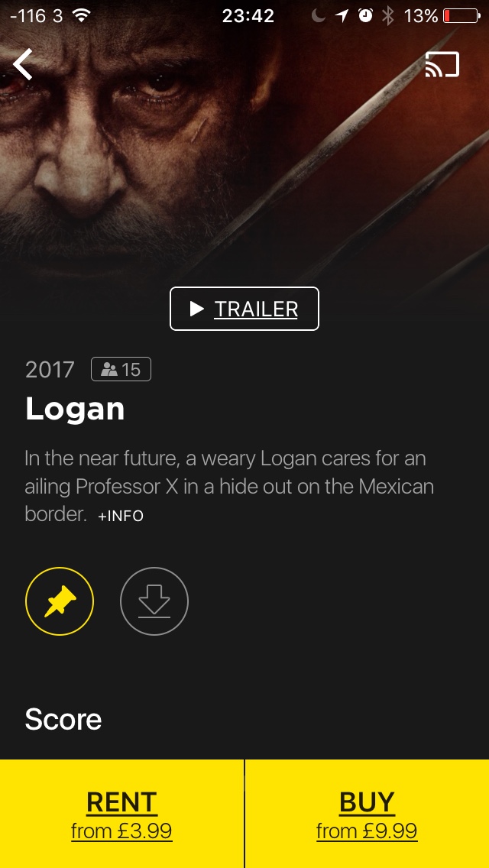Tap the 23:42 clock in status bar
Screen dimensions: 489x868
coord(248,15)
